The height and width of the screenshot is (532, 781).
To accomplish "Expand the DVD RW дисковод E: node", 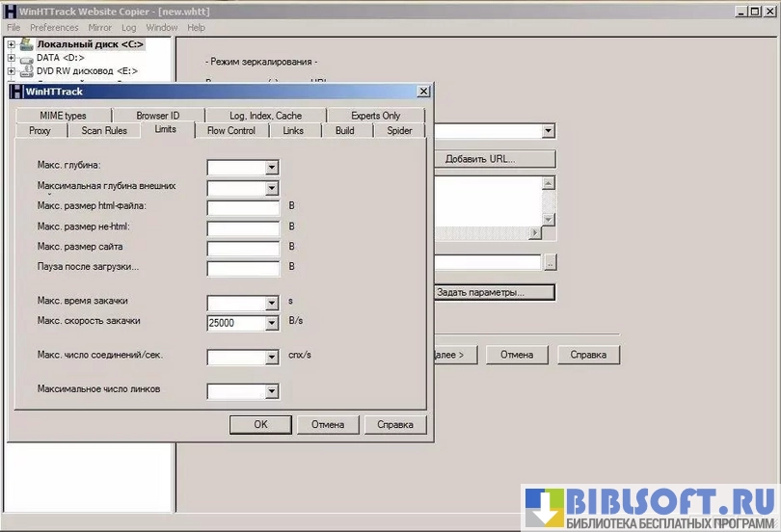I will click(12, 71).
